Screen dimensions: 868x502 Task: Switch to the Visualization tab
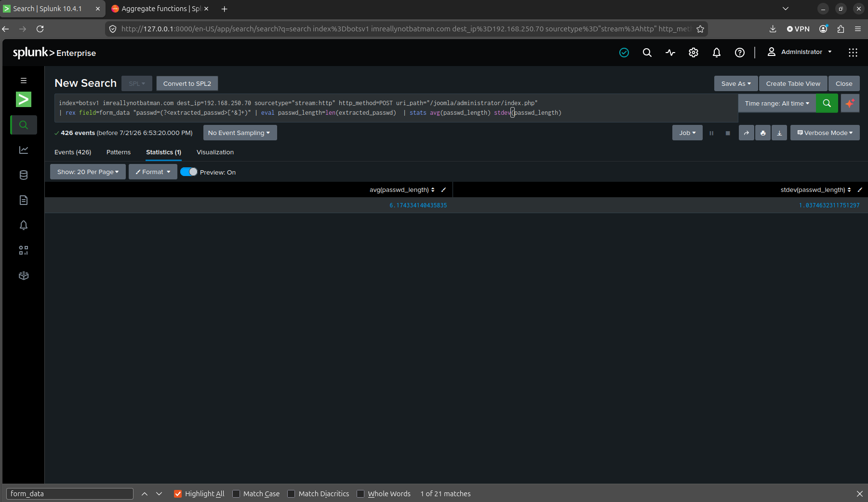coord(215,152)
